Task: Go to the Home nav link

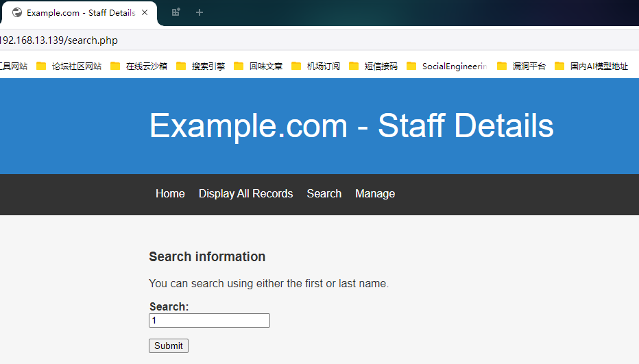Action: (170, 193)
